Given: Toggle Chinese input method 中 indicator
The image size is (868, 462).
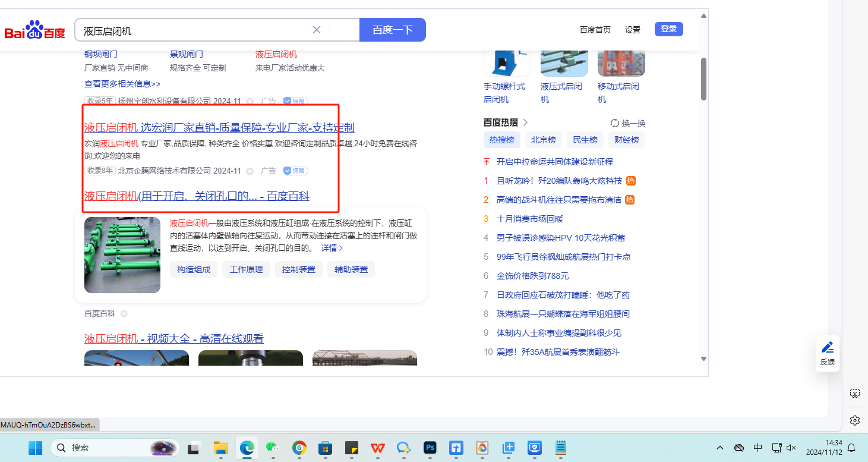Looking at the screenshot, I should (757, 448).
